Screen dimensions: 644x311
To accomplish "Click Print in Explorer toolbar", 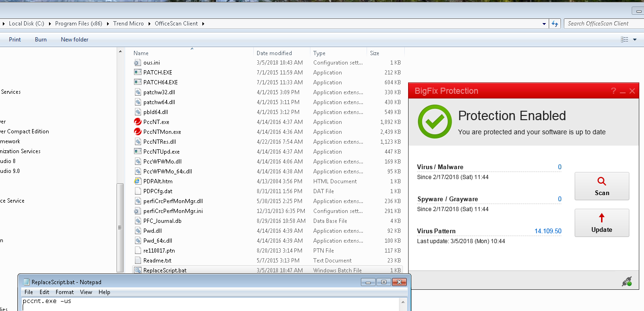I will pos(15,40).
